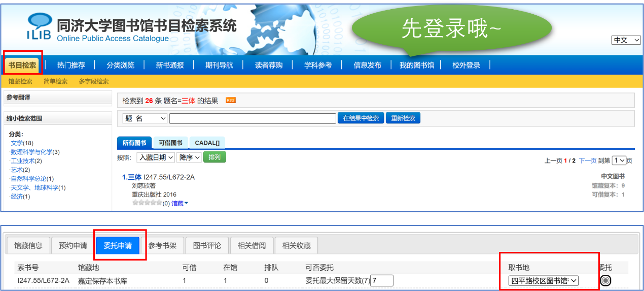Viewport: 644px width, 291px height.
Task: Rate the book using the star rating
Action: pos(147,203)
